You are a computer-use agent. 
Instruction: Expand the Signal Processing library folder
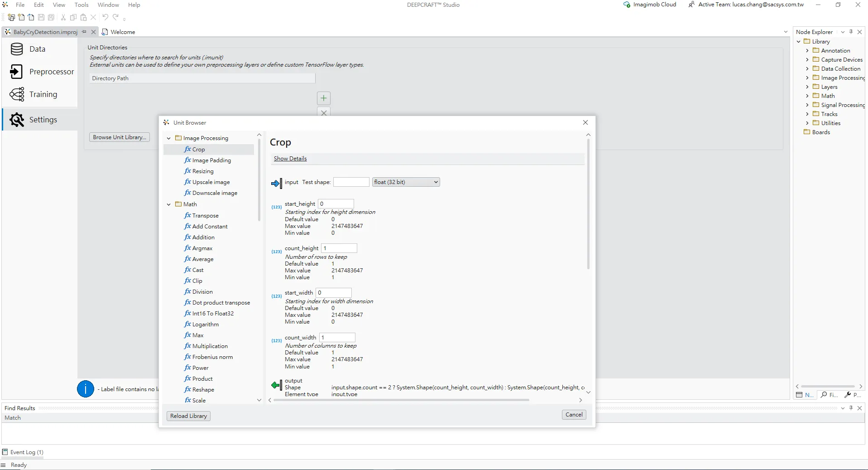tap(807, 105)
